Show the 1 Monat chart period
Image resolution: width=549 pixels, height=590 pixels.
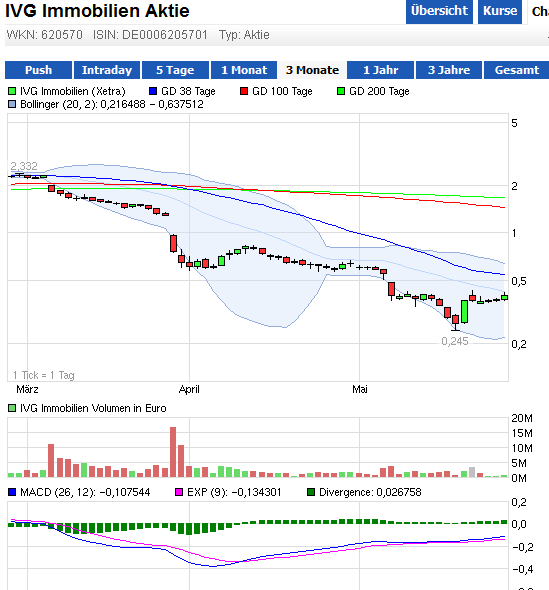tap(244, 70)
